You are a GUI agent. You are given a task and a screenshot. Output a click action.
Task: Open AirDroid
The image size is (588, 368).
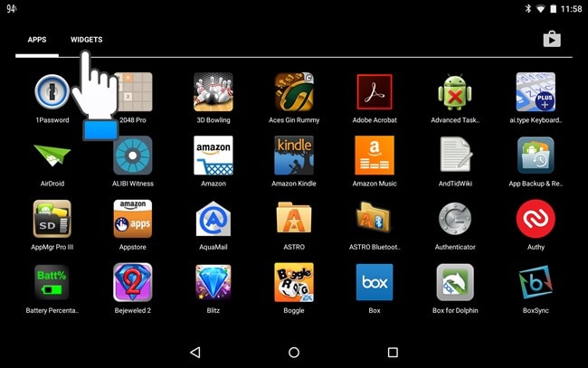point(52,156)
